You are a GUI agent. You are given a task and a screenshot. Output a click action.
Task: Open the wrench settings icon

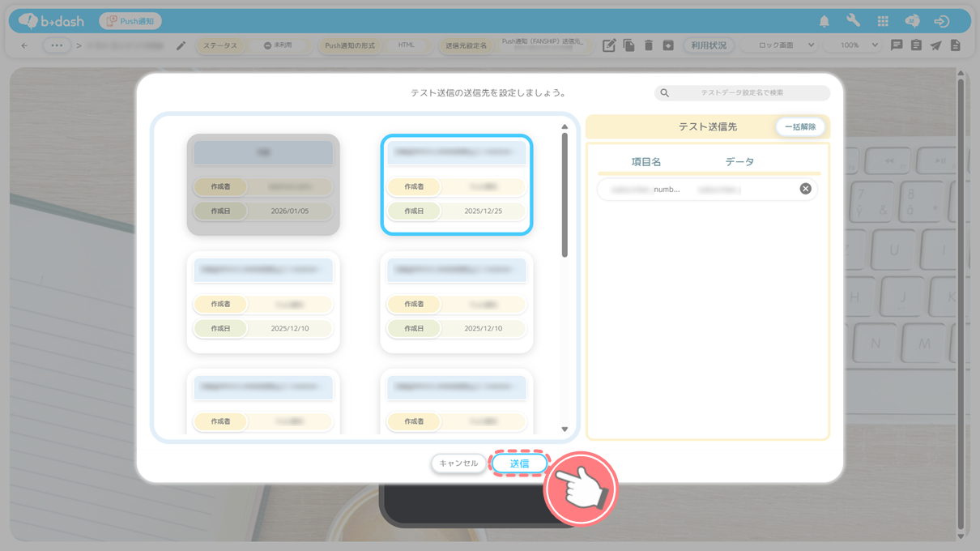click(853, 21)
